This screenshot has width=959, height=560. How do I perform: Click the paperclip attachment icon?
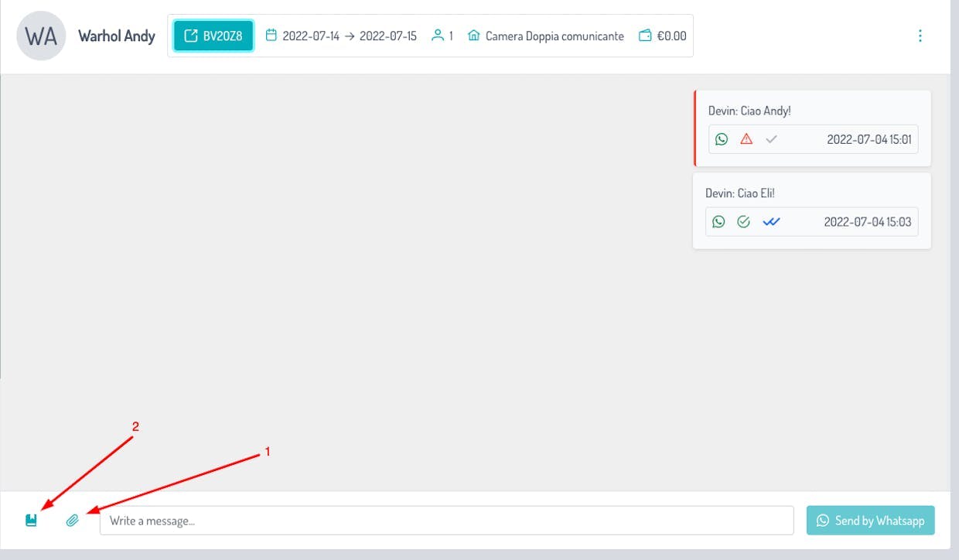pos(73,521)
